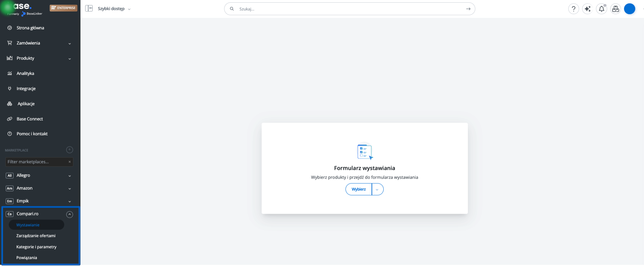Image resolution: width=644 pixels, height=266 pixels.
Task: Open the Powiązania menu item
Action: pos(27,258)
